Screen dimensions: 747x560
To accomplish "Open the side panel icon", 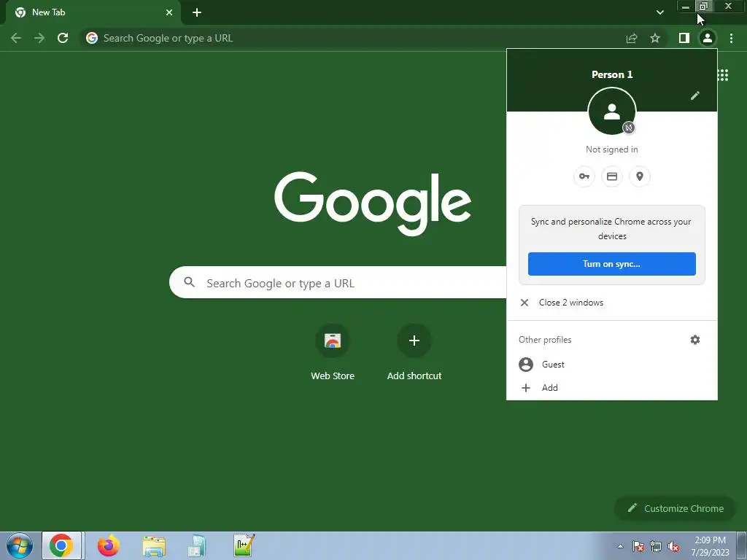I will tap(684, 38).
